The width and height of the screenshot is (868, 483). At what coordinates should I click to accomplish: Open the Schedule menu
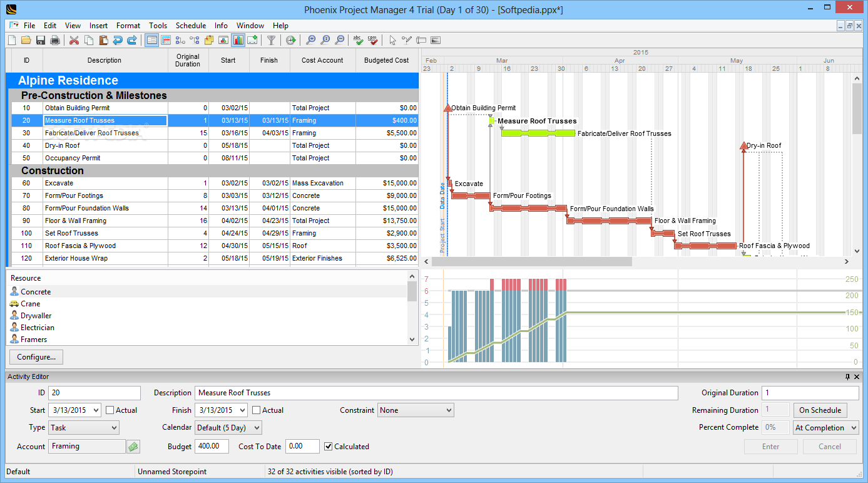(x=191, y=26)
